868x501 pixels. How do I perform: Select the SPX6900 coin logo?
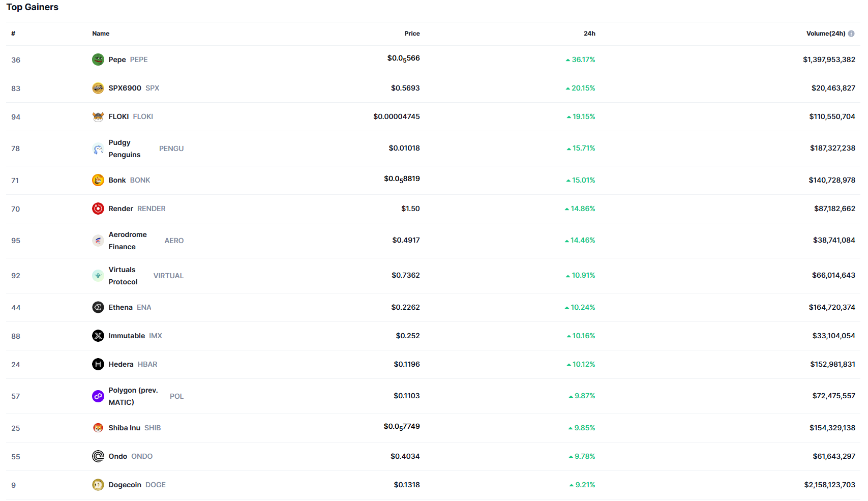[98, 88]
